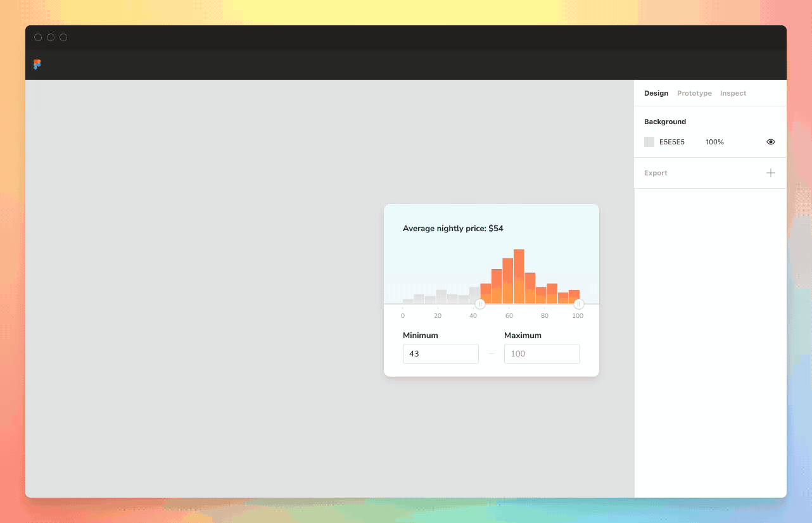Click the 100% background opacity value
Image resolution: width=812 pixels, height=523 pixels.
coord(714,142)
